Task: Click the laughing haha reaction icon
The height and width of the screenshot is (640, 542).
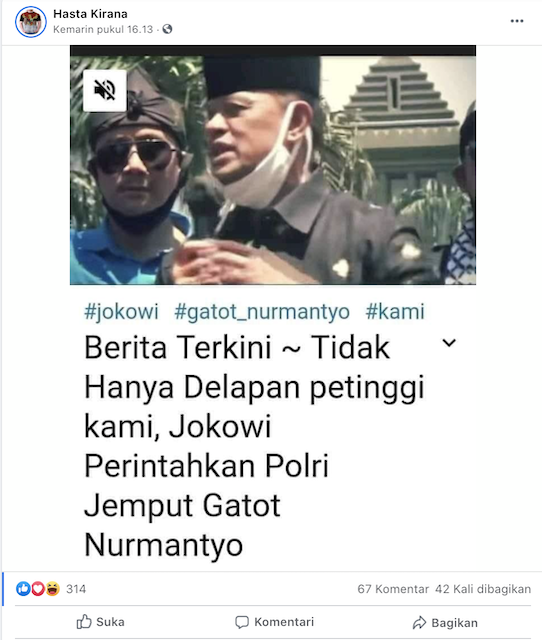Action: tap(52, 589)
